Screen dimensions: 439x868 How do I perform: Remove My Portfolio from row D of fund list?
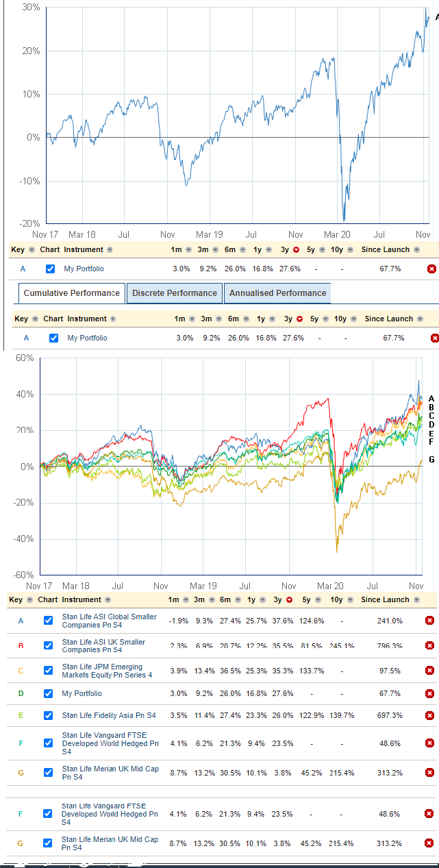tap(429, 693)
